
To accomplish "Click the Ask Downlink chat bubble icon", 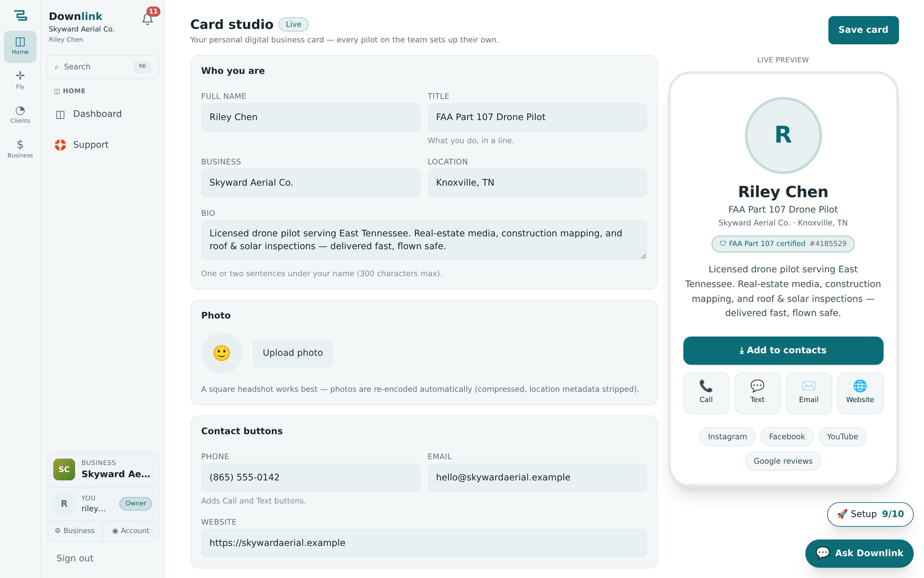I will coord(822,553).
